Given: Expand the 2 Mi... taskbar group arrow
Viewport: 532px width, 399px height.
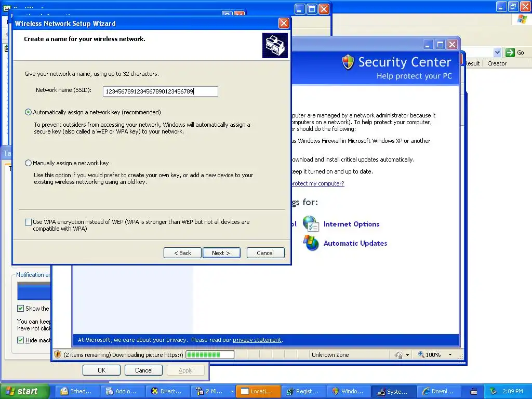Looking at the screenshot, I should tap(232, 391).
